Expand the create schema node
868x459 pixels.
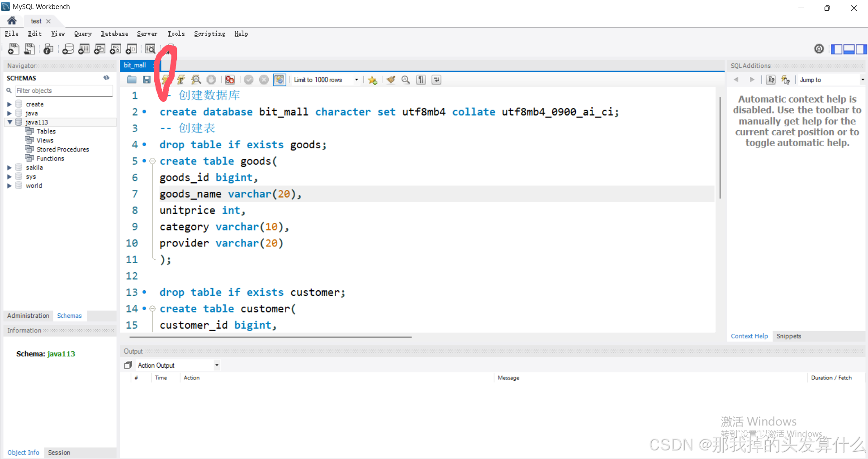click(x=9, y=104)
